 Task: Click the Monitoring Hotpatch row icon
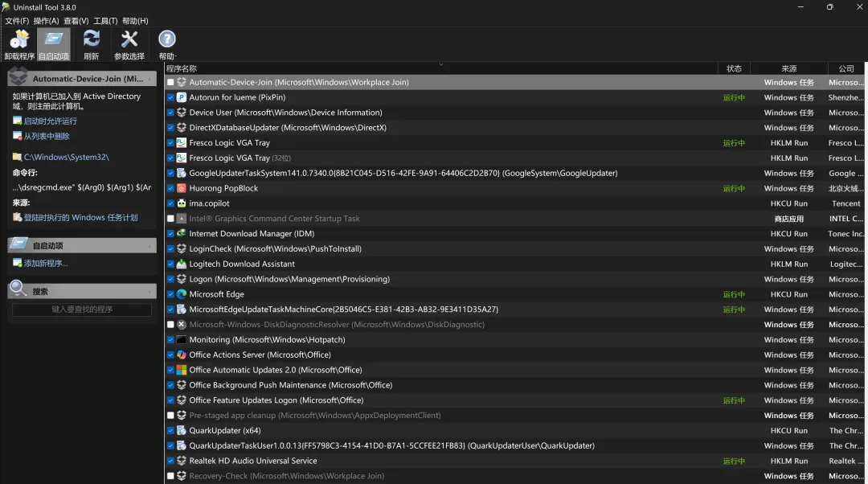click(x=181, y=339)
